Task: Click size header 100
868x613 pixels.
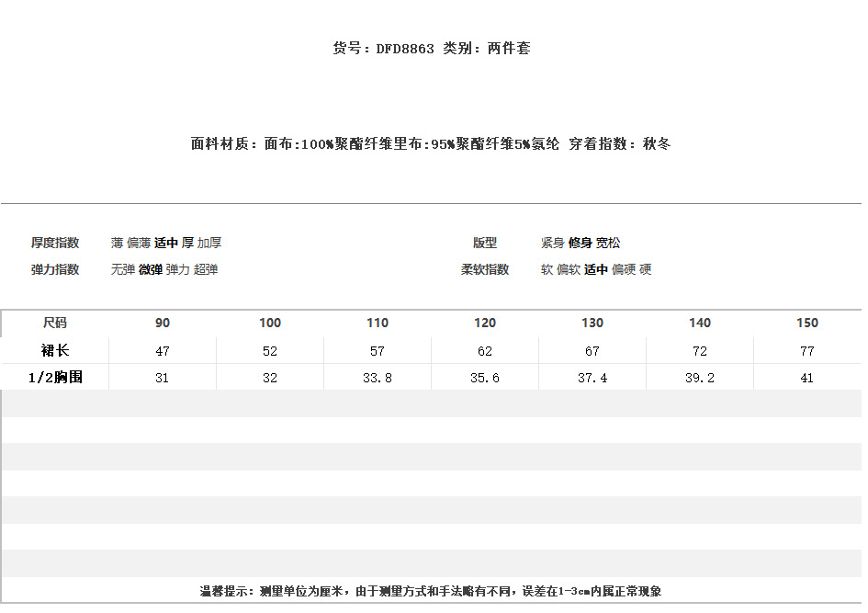Action: (x=270, y=323)
